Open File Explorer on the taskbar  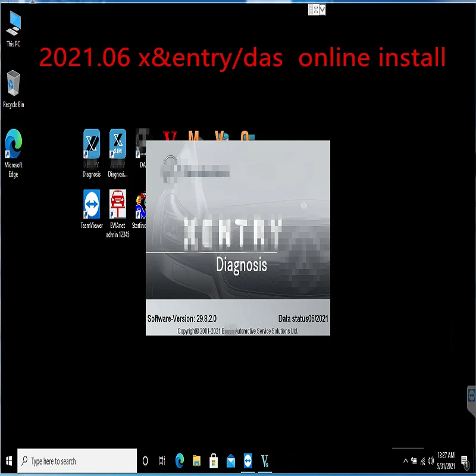(196, 460)
